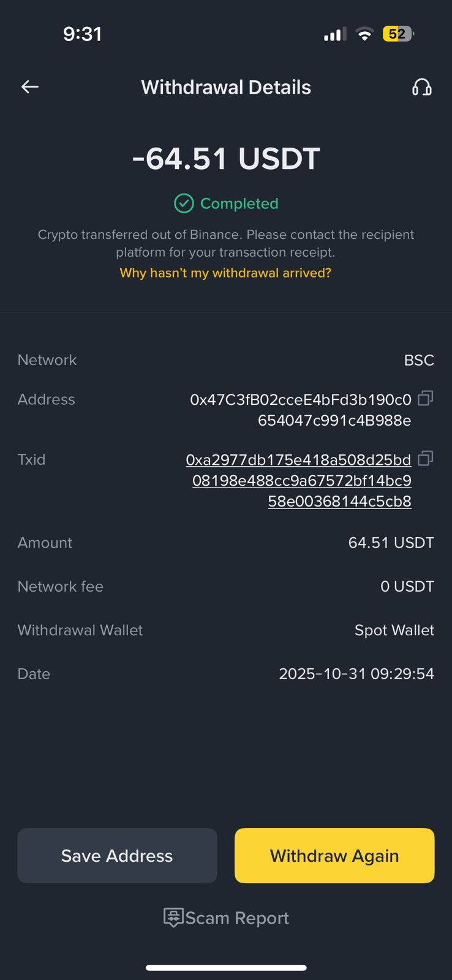Tap the Withdrawal Details title
Viewport: 452px width, 980px height.
226,88
